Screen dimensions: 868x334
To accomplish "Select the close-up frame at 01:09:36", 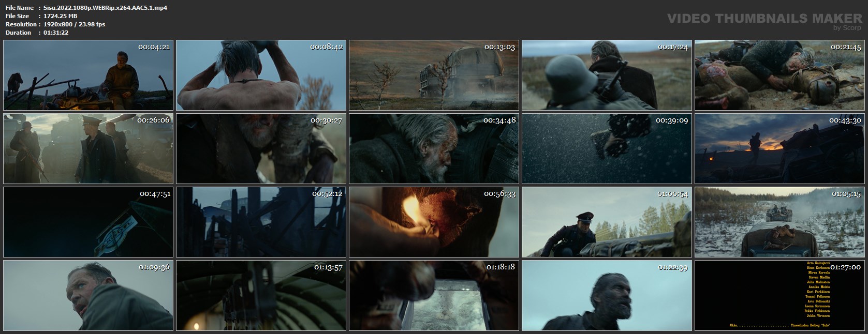I will click(x=88, y=296).
